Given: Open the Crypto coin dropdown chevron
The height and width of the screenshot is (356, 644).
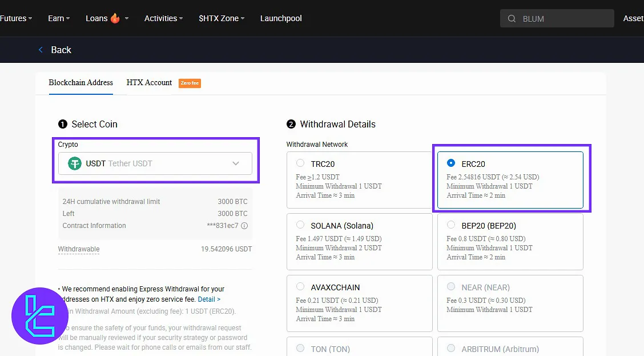Looking at the screenshot, I should [236, 163].
